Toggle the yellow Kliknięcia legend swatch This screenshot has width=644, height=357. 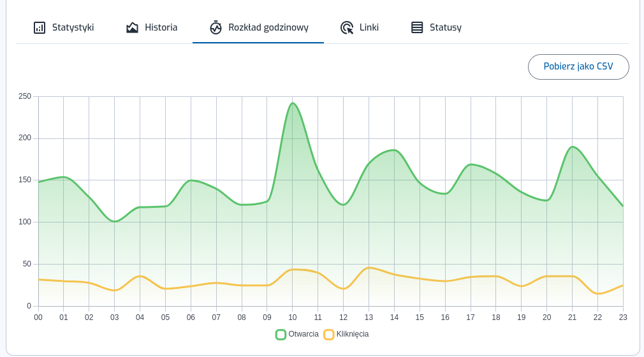pos(329,334)
